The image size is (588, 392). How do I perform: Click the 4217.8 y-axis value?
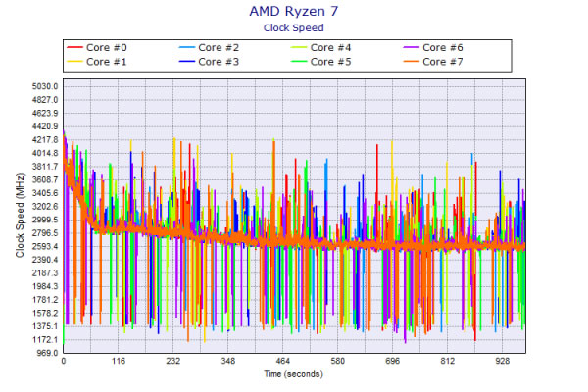[x=45, y=140]
